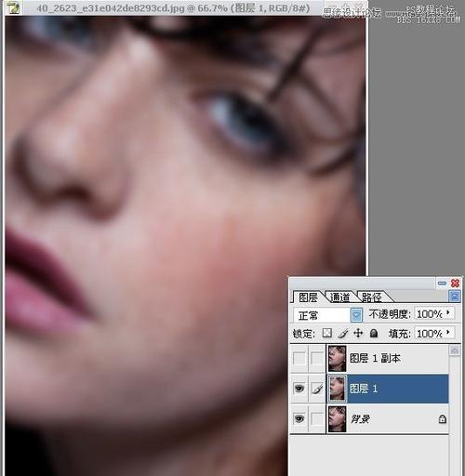This screenshot has width=465, height=476.
Task: Click brush indicator box of 图层 1
Action: [x=317, y=389]
